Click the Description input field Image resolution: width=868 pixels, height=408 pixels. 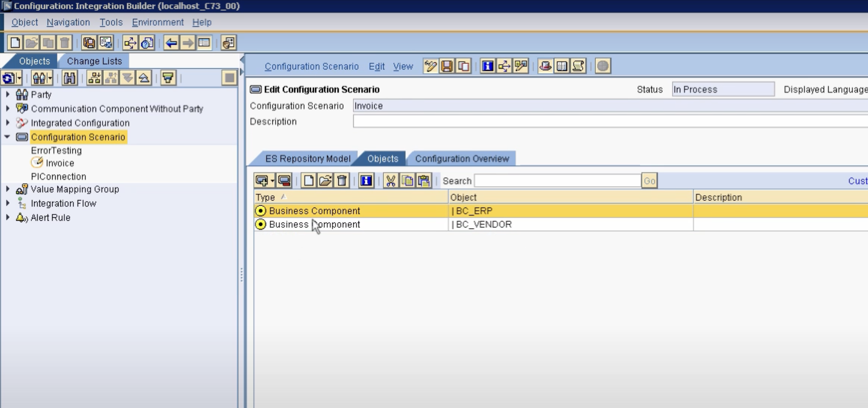click(x=606, y=121)
